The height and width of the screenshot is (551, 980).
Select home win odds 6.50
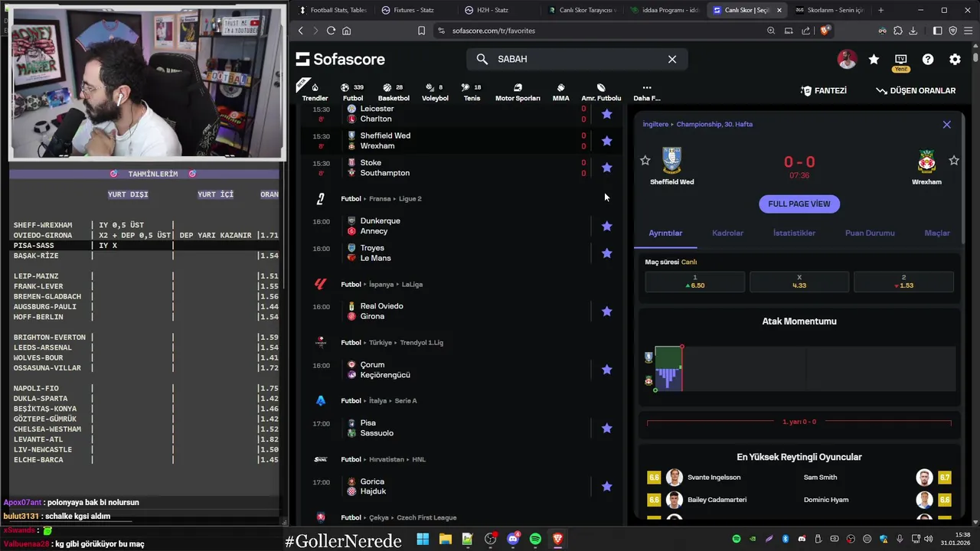click(694, 282)
